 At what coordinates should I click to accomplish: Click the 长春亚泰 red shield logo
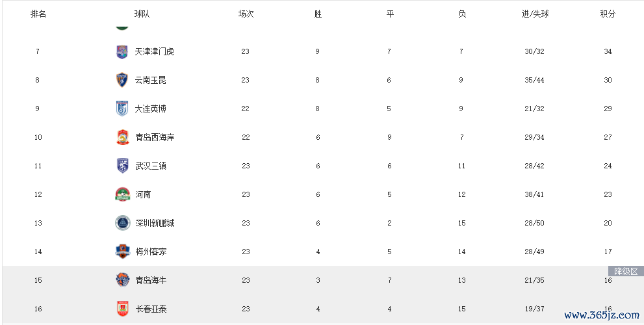click(x=122, y=309)
